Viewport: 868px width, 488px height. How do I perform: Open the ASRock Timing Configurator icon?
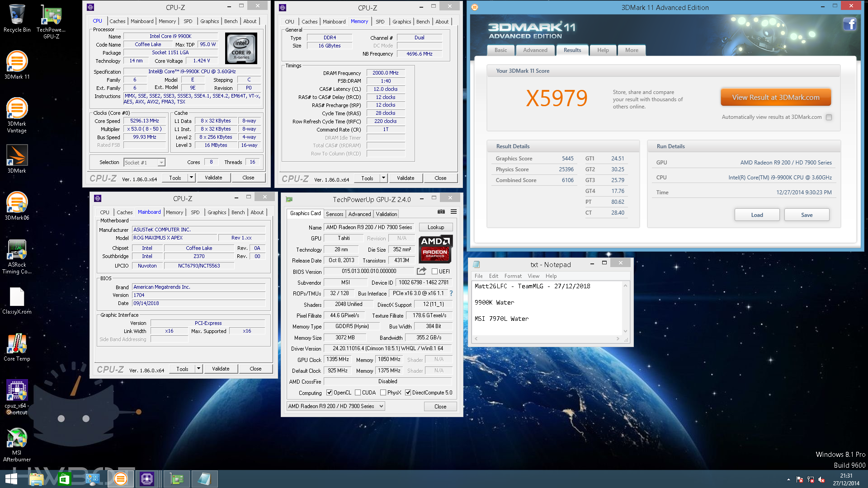tap(17, 257)
